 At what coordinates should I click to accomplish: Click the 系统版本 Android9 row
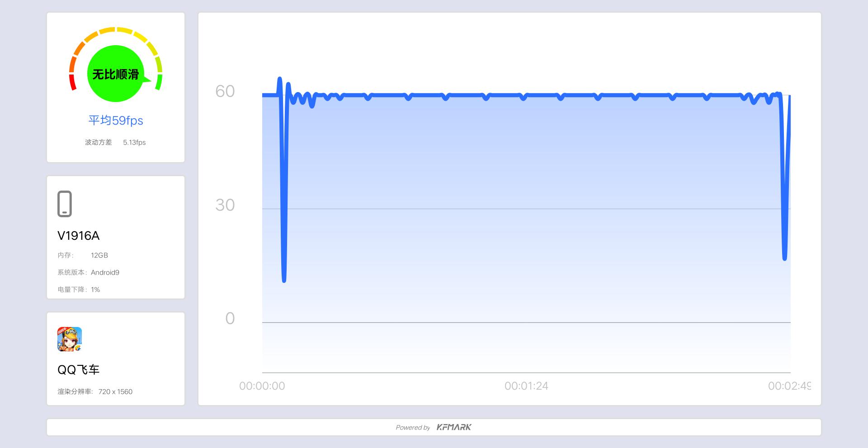pos(89,272)
